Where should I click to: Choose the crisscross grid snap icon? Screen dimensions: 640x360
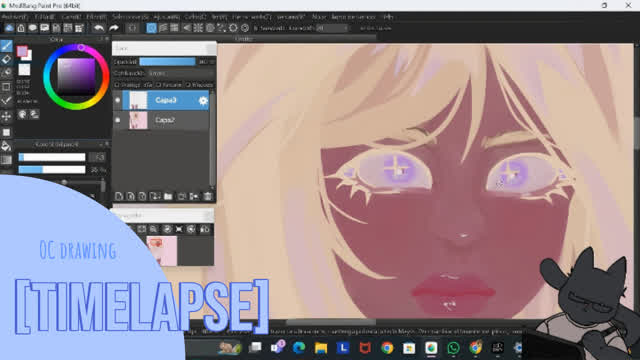174,28
